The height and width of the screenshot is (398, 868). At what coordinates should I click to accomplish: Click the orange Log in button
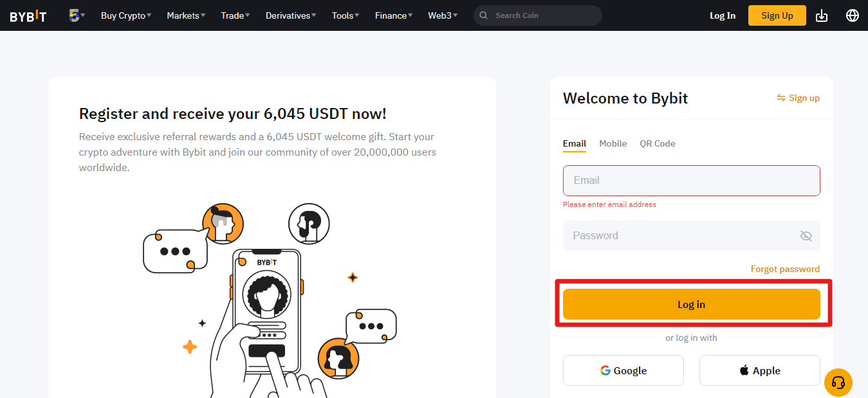coord(692,304)
